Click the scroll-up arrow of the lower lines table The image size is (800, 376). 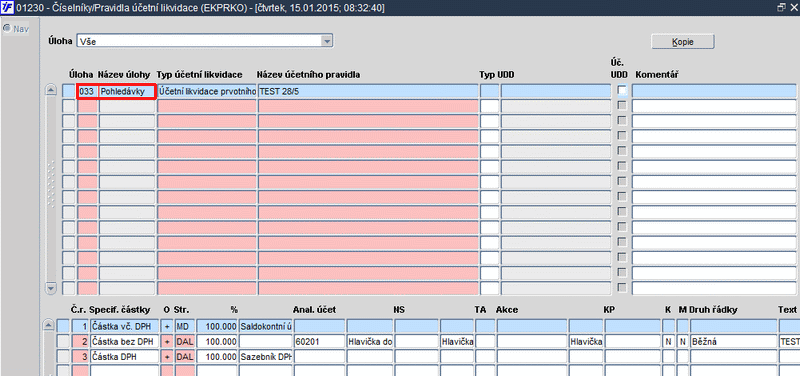pyautogui.click(x=48, y=325)
